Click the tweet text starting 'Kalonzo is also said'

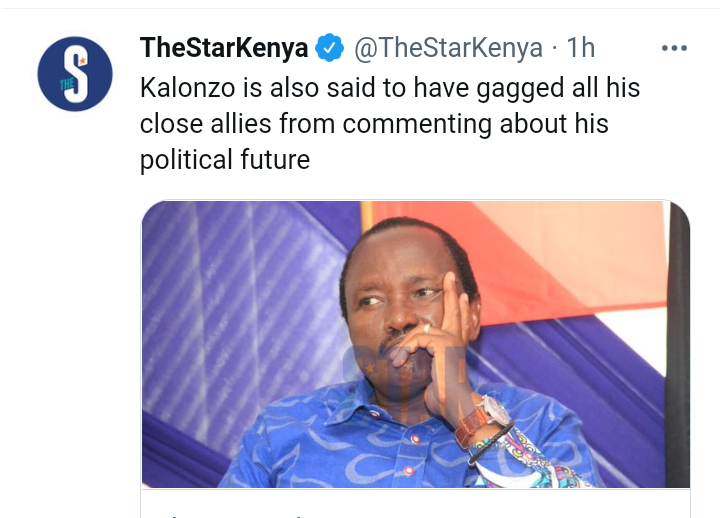[390, 124]
